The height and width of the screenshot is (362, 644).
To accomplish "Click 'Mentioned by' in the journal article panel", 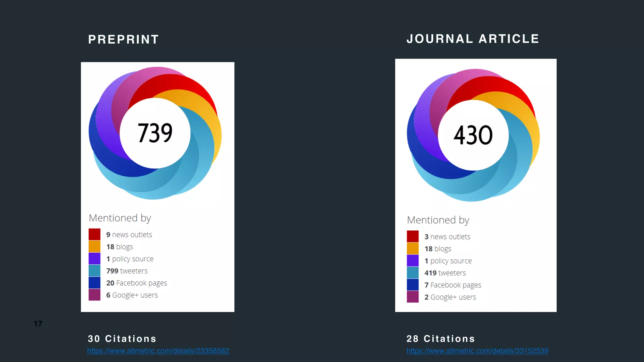I will click(x=438, y=220).
